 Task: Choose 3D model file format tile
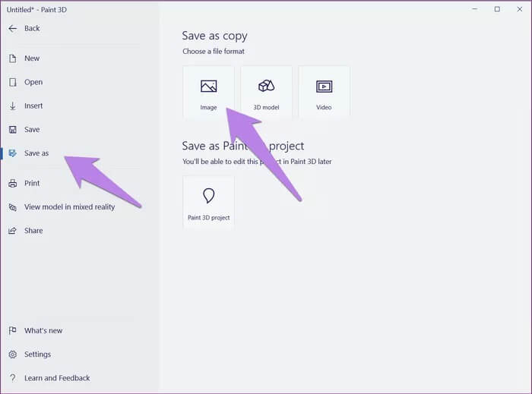pos(266,92)
